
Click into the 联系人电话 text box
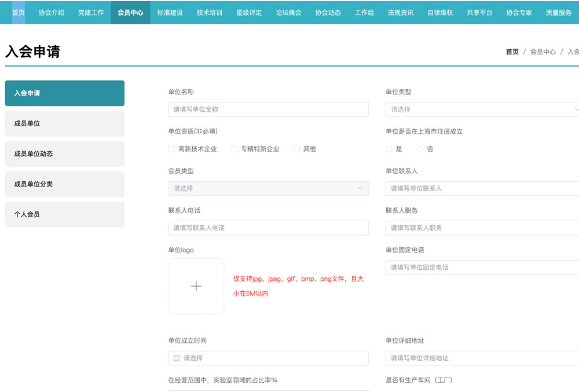click(268, 228)
